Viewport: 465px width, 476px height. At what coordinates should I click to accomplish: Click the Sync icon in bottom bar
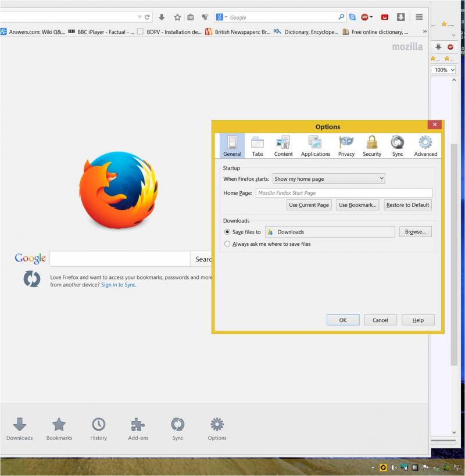[x=177, y=429]
